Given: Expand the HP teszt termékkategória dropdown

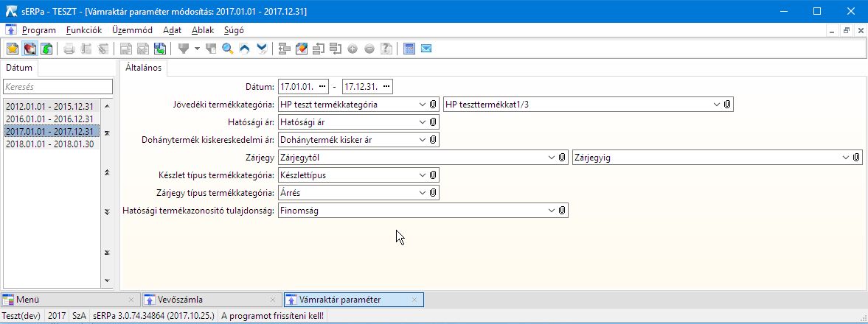Looking at the screenshot, I should (423, 105).
